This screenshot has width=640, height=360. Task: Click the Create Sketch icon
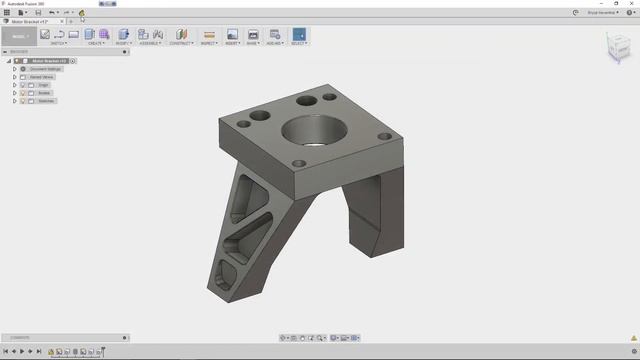click(45, 34)
